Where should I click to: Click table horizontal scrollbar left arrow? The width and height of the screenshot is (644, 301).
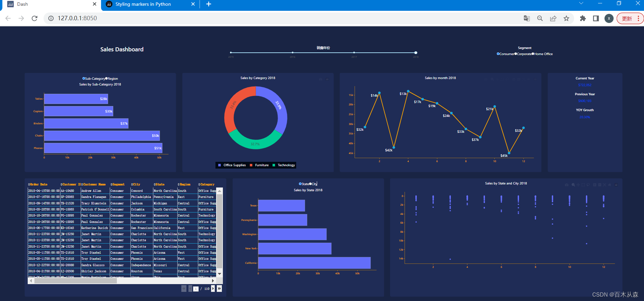31,281
